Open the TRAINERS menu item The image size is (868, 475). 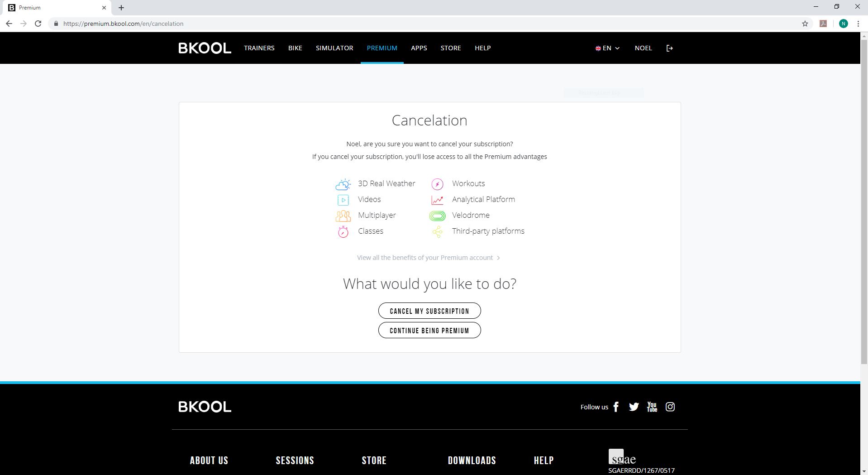[x=259, y=48]
